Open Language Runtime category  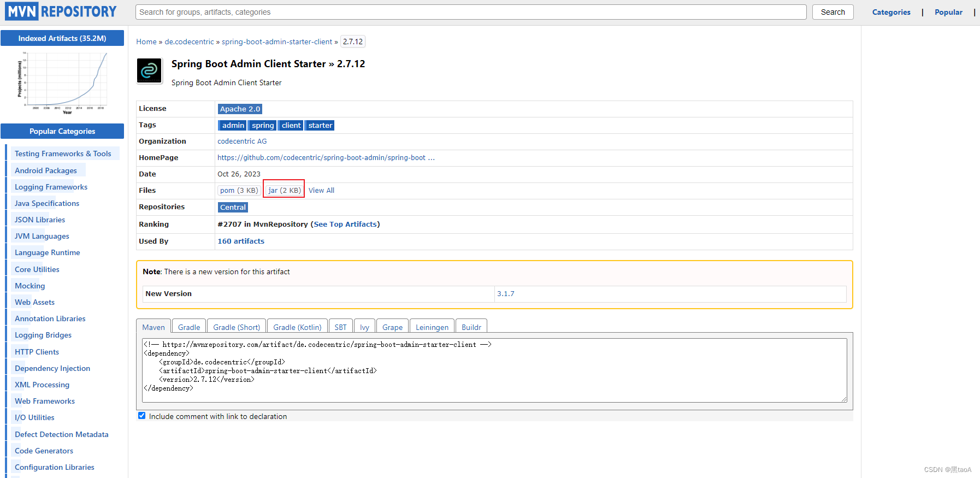(48, 252)
